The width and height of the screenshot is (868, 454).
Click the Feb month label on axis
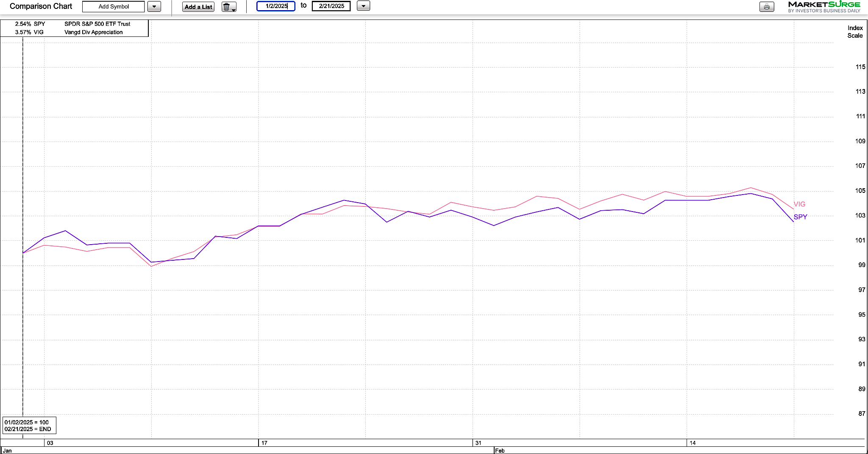tap(500, 451)
